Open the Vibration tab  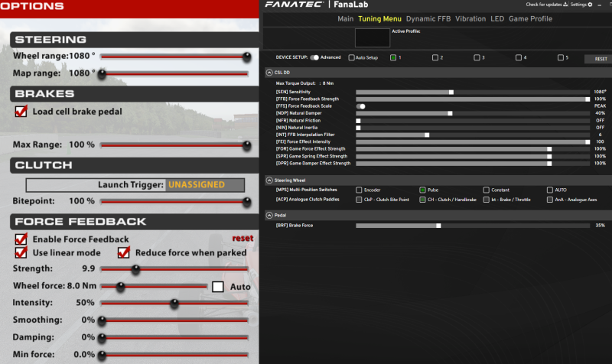tap(470, 18)
